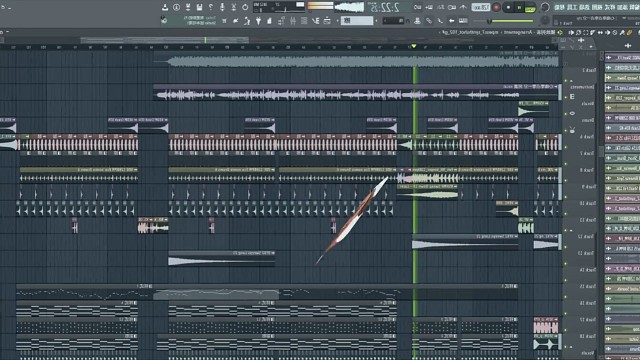Select the orange Draw pencil tool
The image size is (640, 360).
click(629, 32)
